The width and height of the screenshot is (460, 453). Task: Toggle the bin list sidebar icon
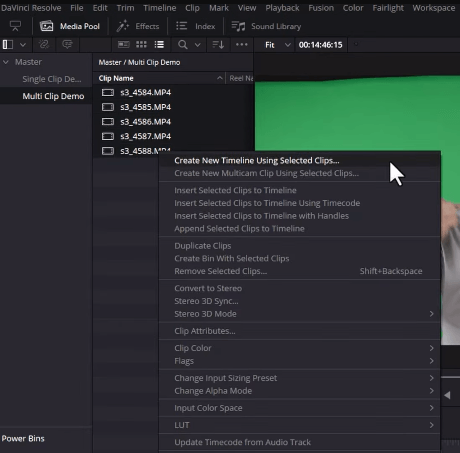(8, 45)
